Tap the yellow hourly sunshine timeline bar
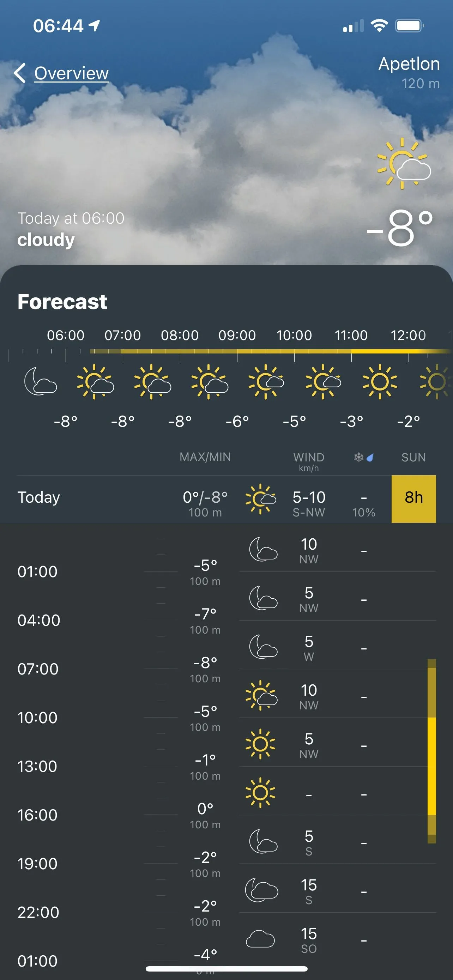 point(266,351)
